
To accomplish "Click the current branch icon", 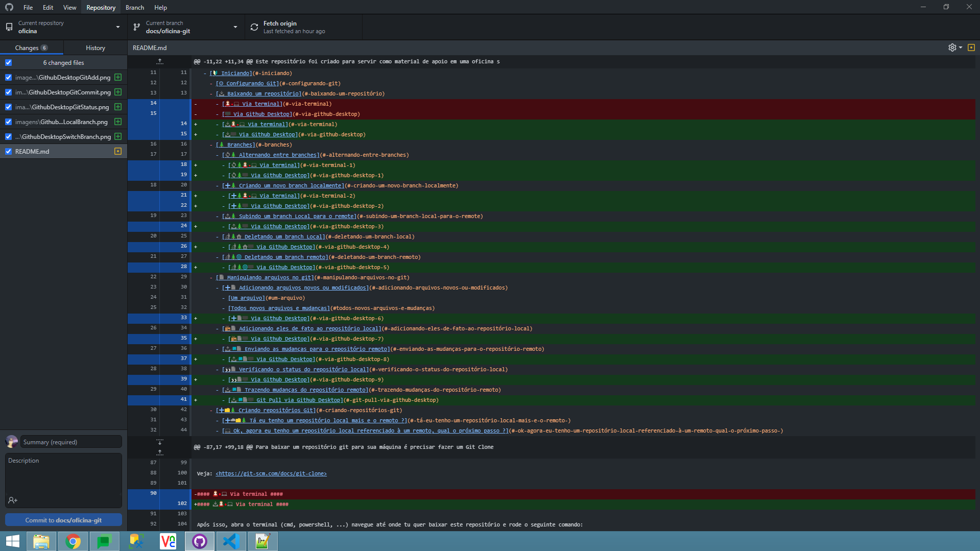I will (137, 27).
